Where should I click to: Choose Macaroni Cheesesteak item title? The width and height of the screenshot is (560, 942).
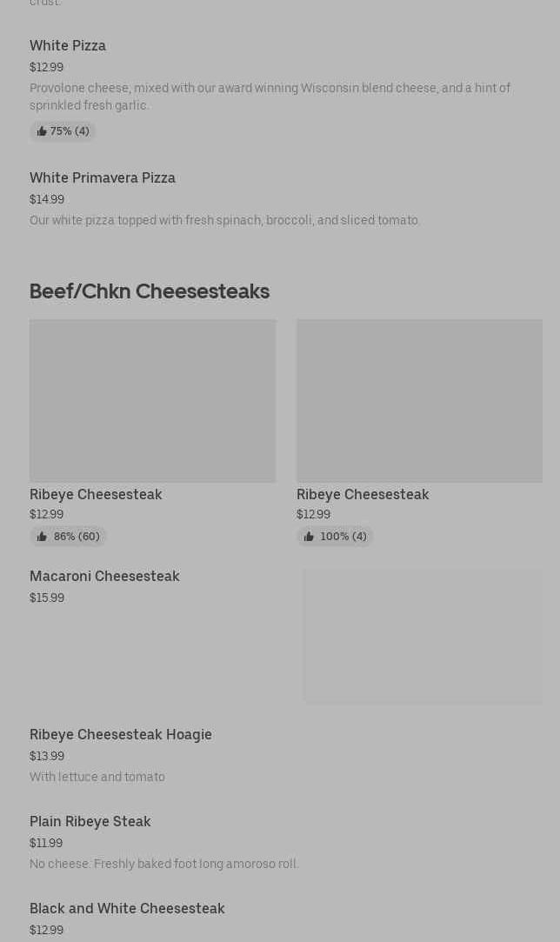click(x=104, y=576)
